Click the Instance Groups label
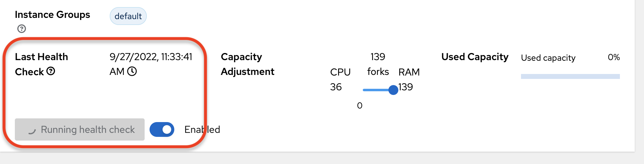Screen dimensions: 644x164 click(x=53, y=15)
